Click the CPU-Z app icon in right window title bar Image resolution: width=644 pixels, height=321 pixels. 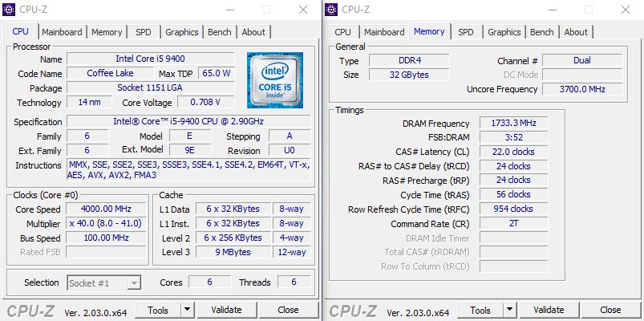point(331,9)
